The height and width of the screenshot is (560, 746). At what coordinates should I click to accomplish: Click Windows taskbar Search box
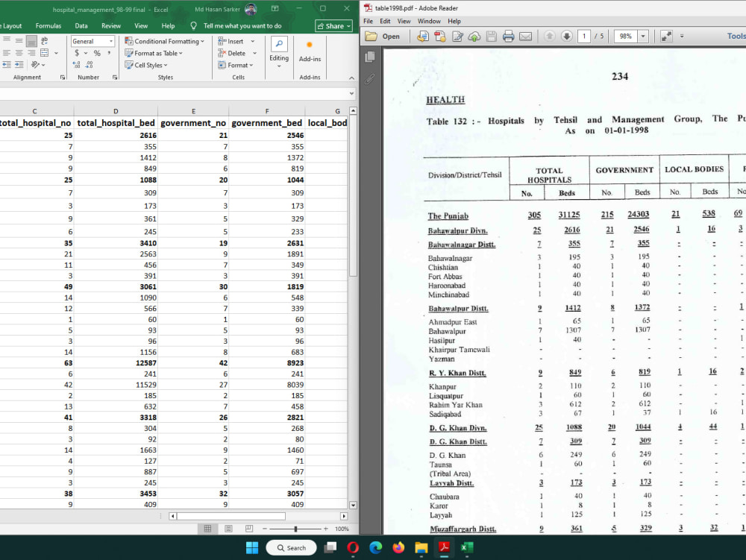[x=291, y=547]
